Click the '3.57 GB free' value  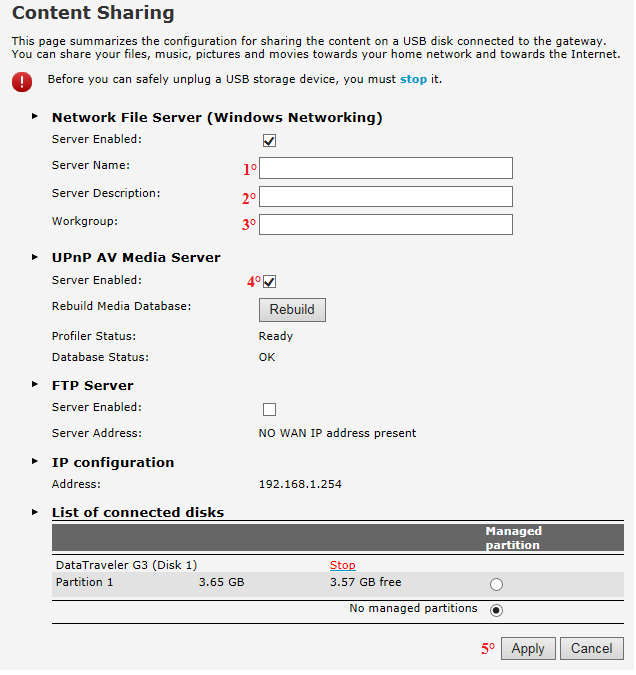[366, 583]
